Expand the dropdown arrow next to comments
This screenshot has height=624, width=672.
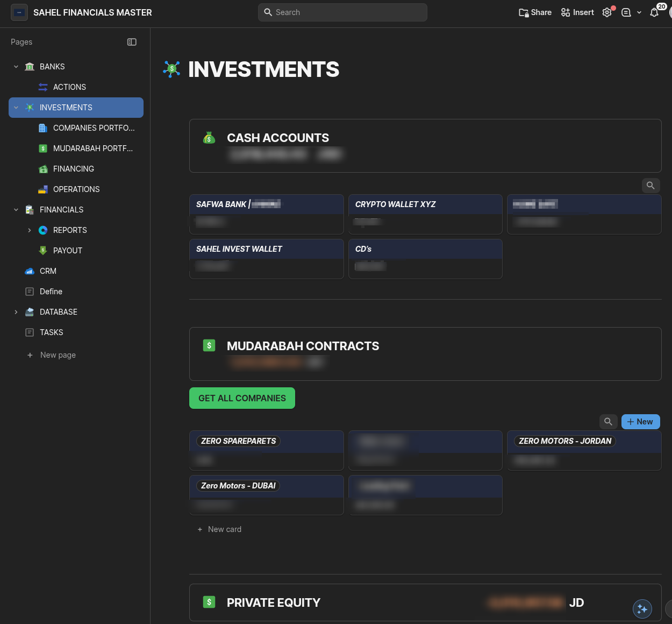639,12
